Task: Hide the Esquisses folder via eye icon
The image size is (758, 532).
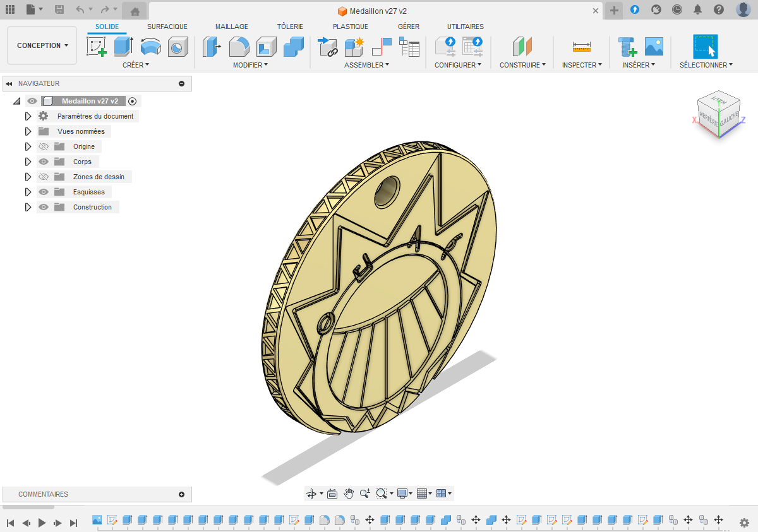Action: coord(44,192)
